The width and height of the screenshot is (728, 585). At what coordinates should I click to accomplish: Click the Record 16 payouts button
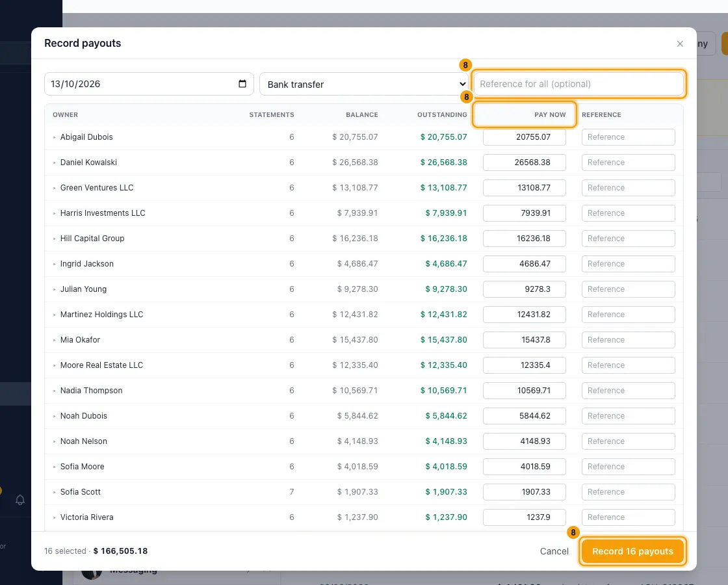pyautogui.click(x=632, y=551)
